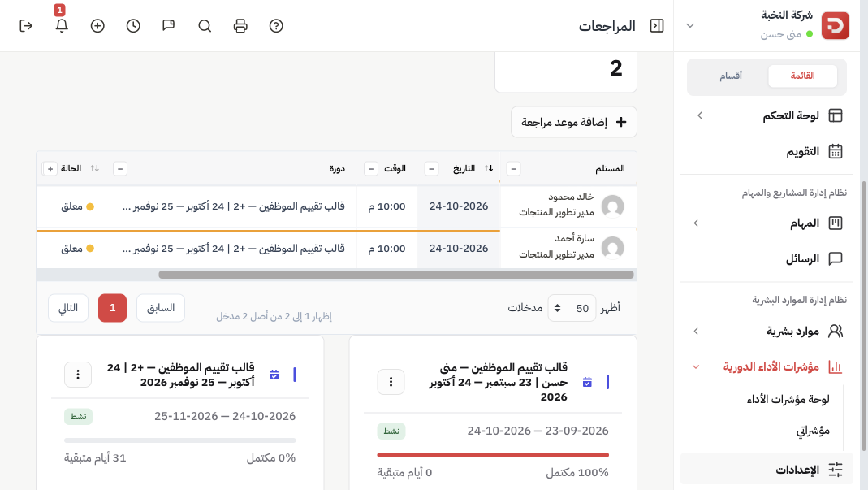This screenshot has width=868, height=490.
Task: Hide the المستلم column minus button
Action: (513, 168)
